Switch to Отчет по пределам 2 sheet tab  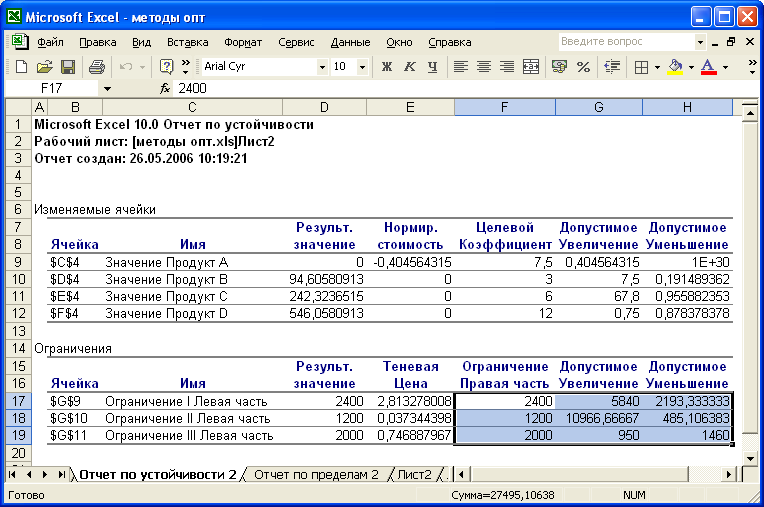point(316,474)
